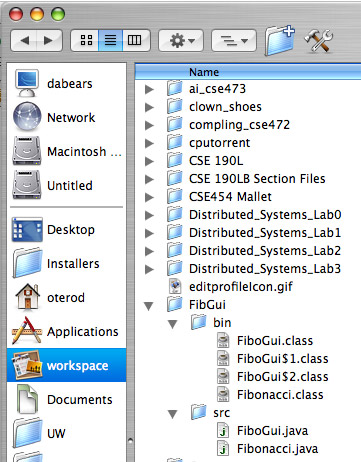Select Distributed_Systems_Lab2 row
This screenshot has height=462, width=361.
(248, 251)
